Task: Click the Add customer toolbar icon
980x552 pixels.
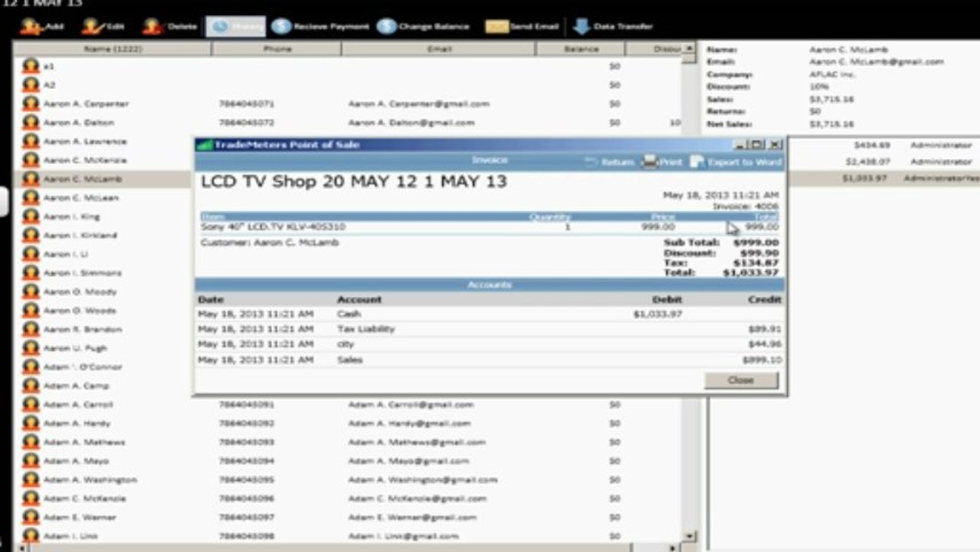Action: (32, 27)
